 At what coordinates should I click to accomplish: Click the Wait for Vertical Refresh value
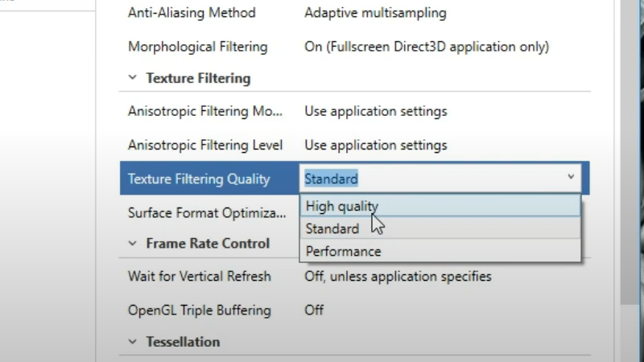[x=398, y=276]
